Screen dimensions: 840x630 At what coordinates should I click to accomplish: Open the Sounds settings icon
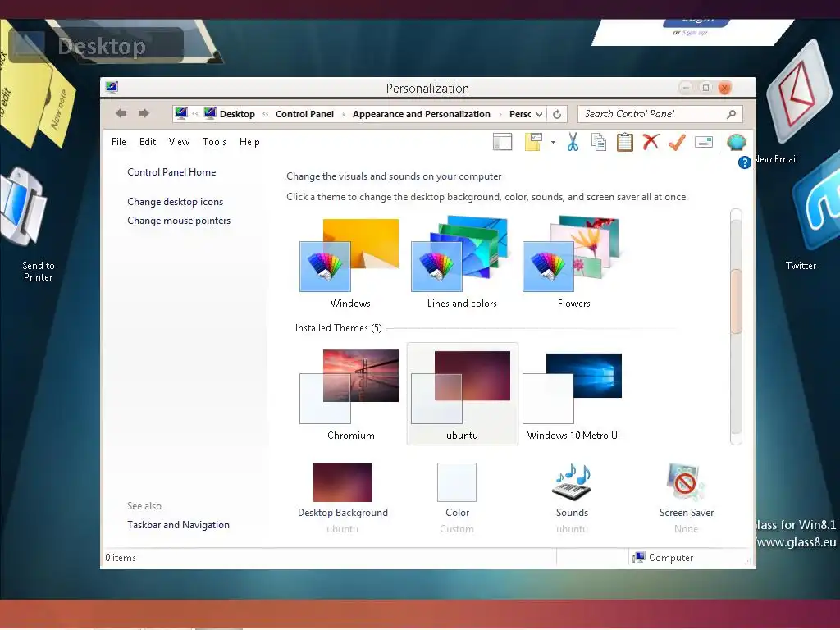(x=572, y=482)
